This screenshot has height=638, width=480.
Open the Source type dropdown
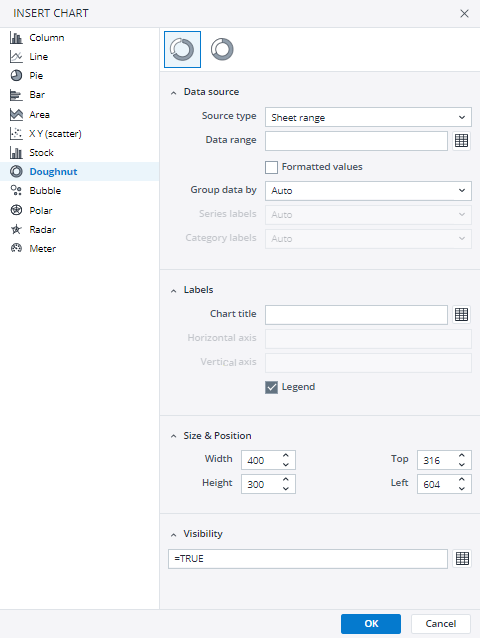[x=368, y=117]
